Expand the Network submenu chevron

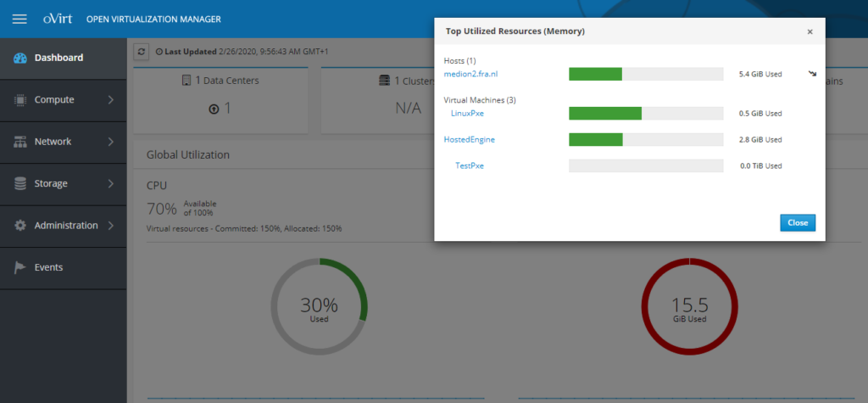tap(111, 142)
